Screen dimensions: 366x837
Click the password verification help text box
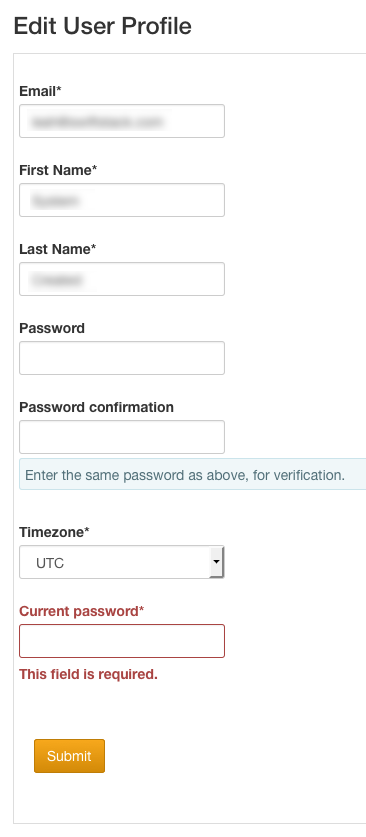tap(193, 475)
